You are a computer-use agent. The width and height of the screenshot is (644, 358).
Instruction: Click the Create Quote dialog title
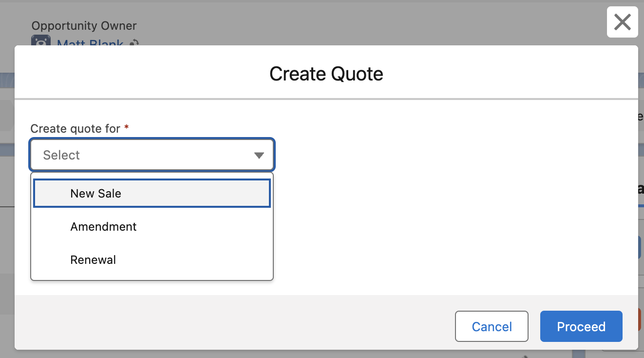(x=326, y=74)
